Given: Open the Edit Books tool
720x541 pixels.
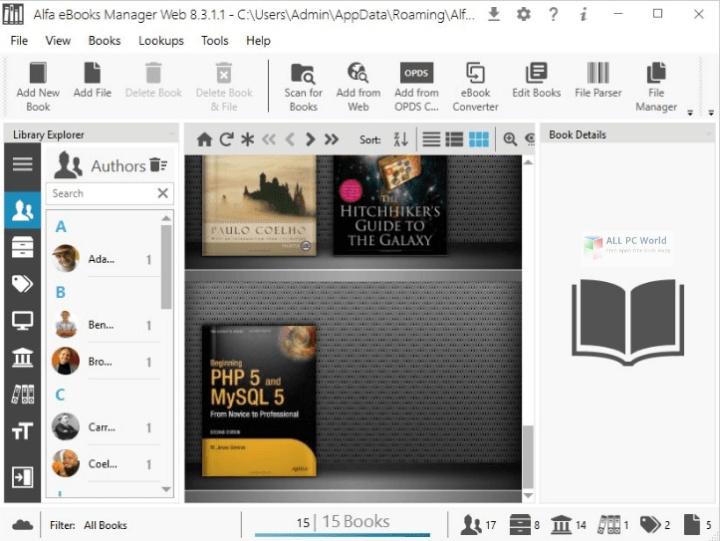Looking at the screenshot, I should (536, 80).
